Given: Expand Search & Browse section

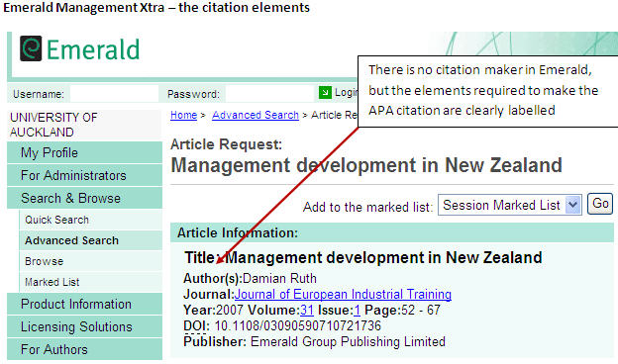Looking at the screenshot, I should click(85, 198).
